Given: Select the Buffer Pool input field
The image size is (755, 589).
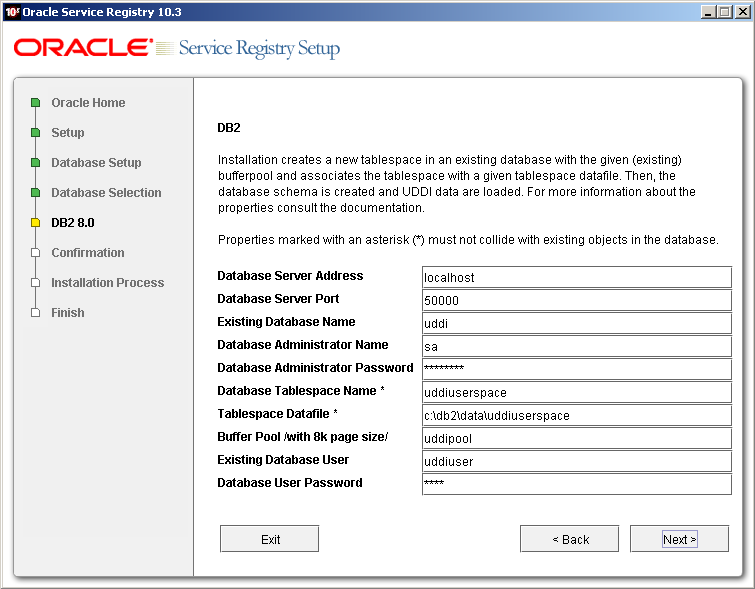Looking at the screenshot, I should coord(577,438).
